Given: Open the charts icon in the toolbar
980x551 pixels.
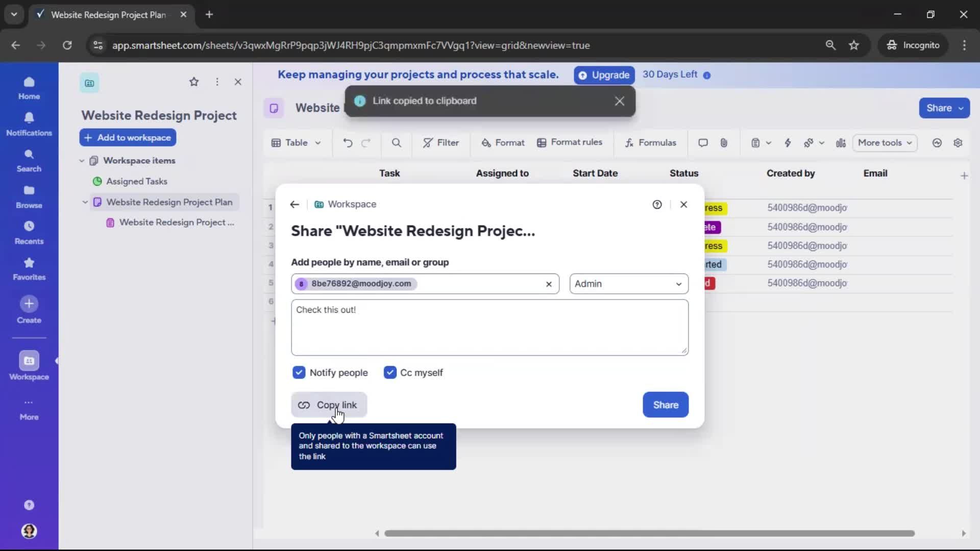Looking at the screenshot, I should click(840, 143).
